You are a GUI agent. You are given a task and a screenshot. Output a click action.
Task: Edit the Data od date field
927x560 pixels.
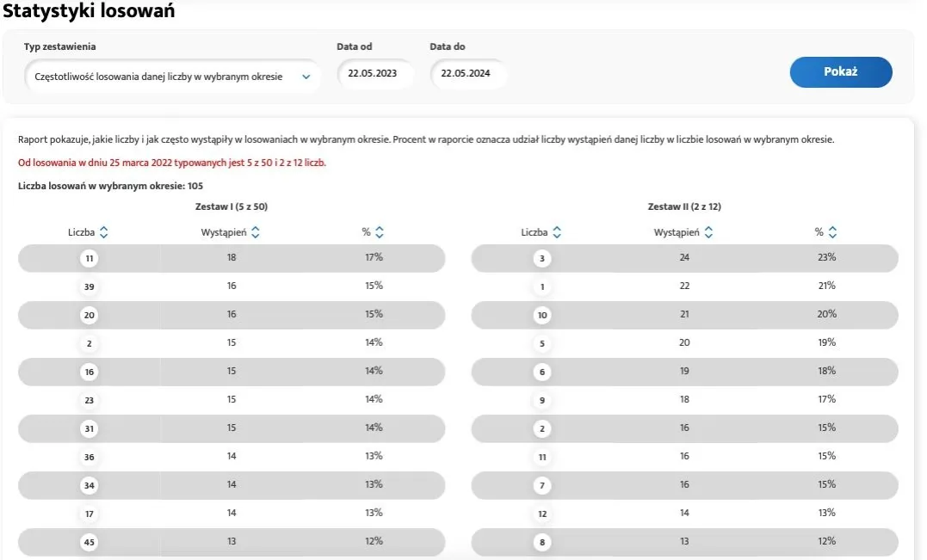pyautogui.click(x=375, y=74)
